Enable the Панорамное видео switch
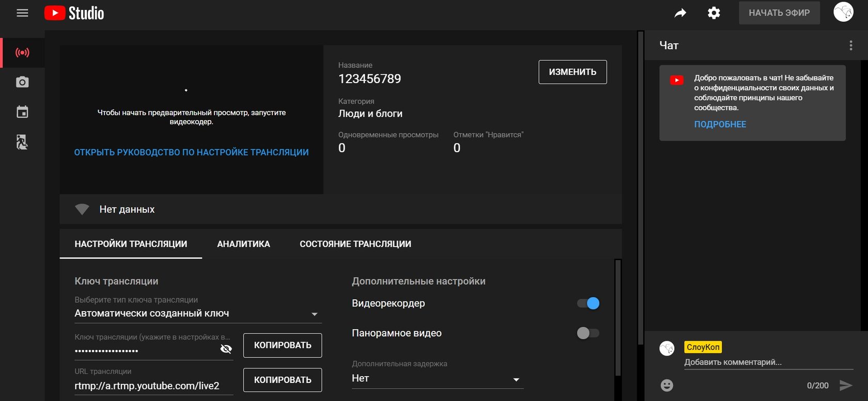Viewport: 868px width, 401px height. (588, 333)
